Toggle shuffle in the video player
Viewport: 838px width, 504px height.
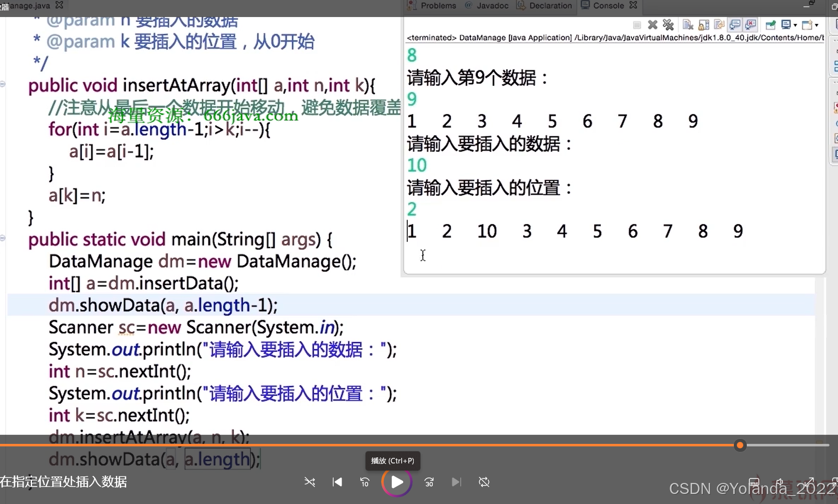(310, 482)
